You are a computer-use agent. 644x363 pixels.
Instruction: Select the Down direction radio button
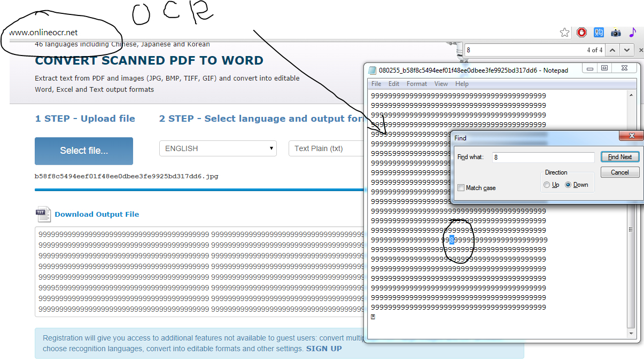pos(568,185)
